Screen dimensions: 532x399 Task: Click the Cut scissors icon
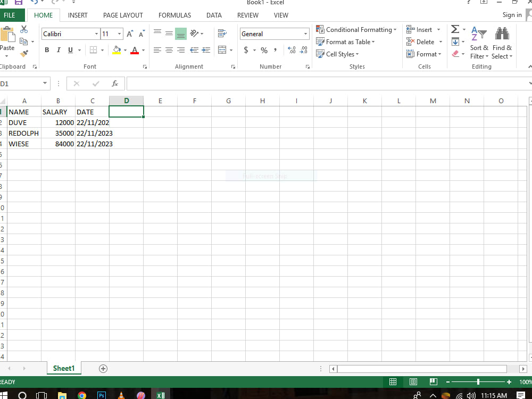(x=24, y=29)
